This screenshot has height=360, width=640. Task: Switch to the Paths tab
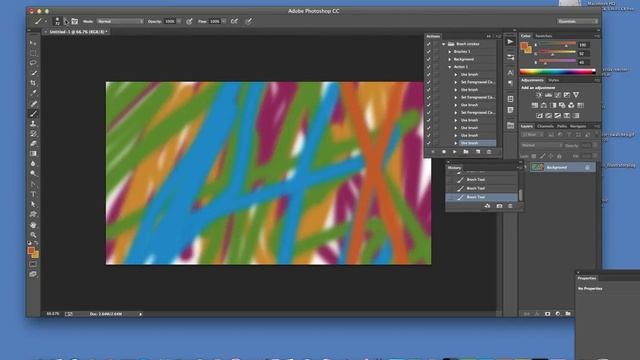562,127
